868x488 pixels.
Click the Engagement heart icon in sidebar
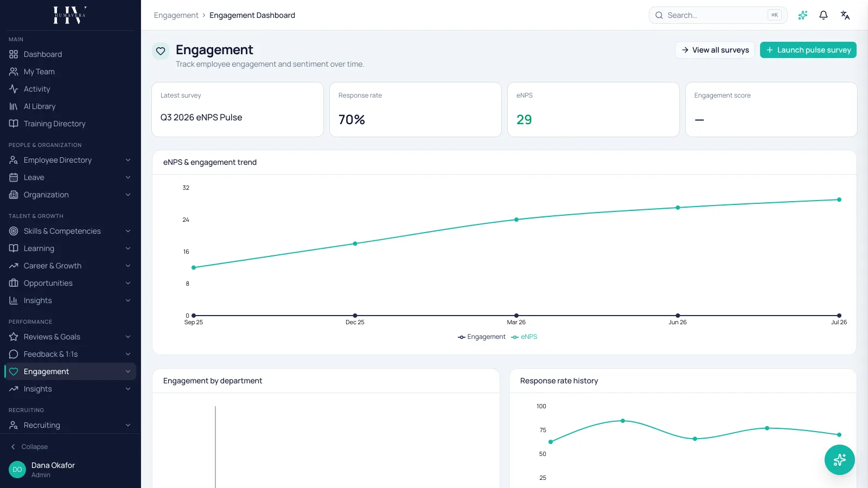pyautogui.click(x=14, y=371)
